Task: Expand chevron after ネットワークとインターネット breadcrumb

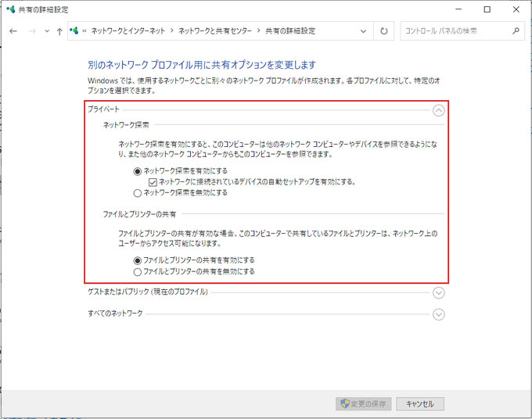Action: [x=171, y=30]
